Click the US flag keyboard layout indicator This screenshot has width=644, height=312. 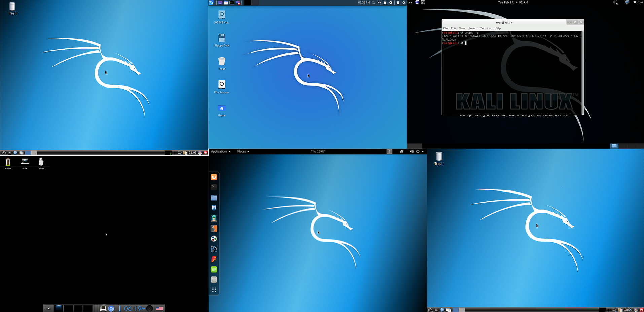pyautogui.click(x=159, y=308)
